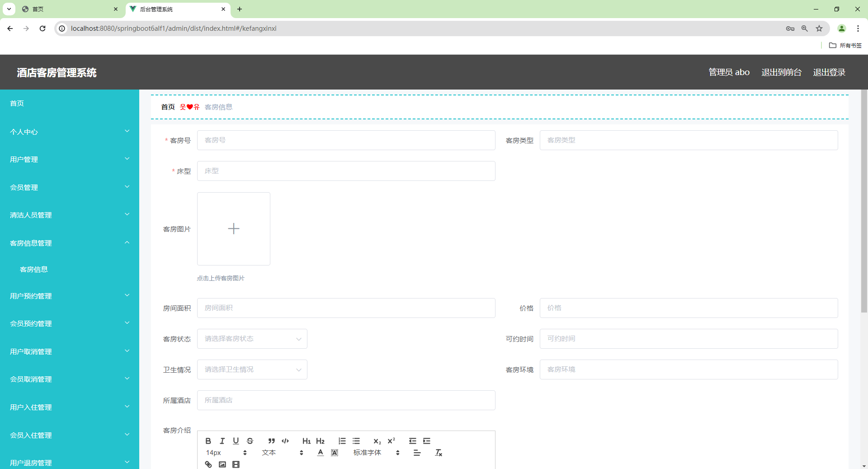Open the 卫生情况 dropdown
868x469 pixels.
[x=252, y=370]
